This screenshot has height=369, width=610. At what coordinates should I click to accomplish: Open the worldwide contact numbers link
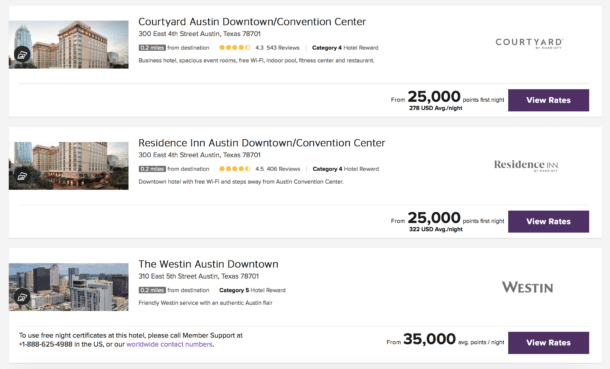pyautogui.click(x=170, y=345)
